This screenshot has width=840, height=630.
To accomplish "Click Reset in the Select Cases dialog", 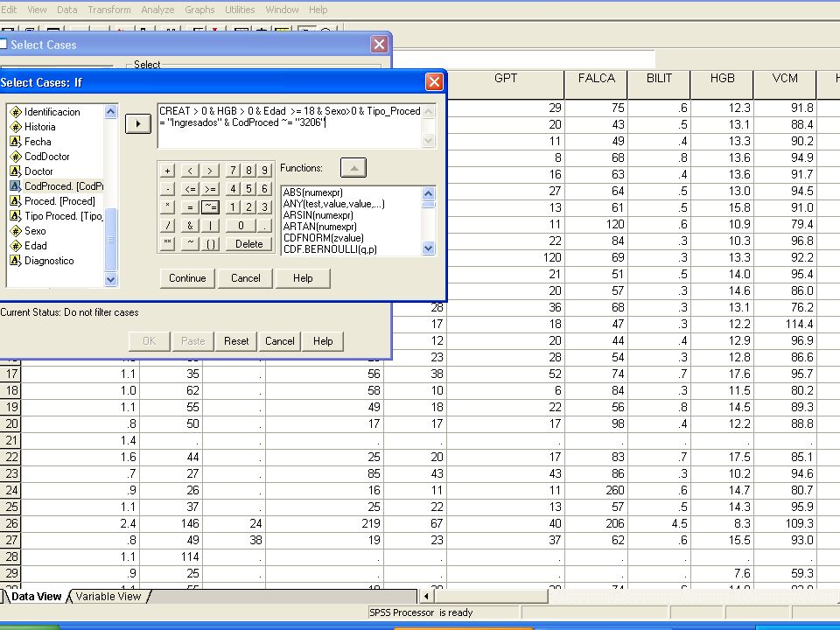I will (x=236, y=341).
